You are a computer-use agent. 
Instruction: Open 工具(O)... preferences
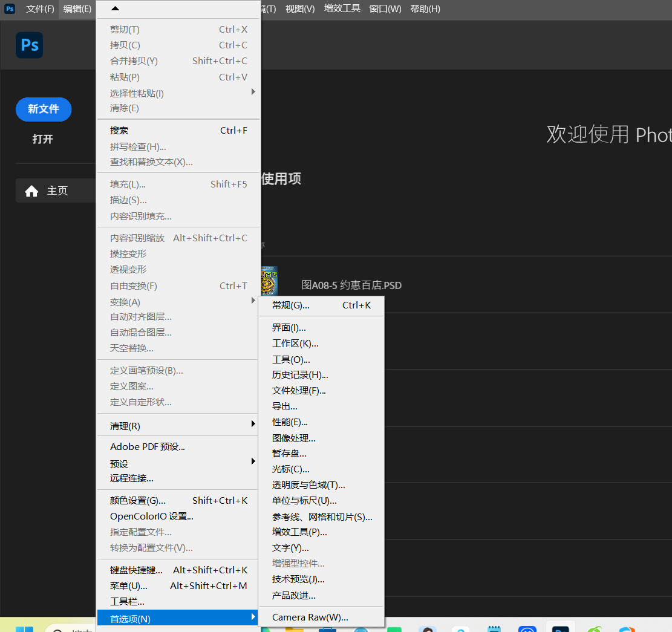click(321, 359)
